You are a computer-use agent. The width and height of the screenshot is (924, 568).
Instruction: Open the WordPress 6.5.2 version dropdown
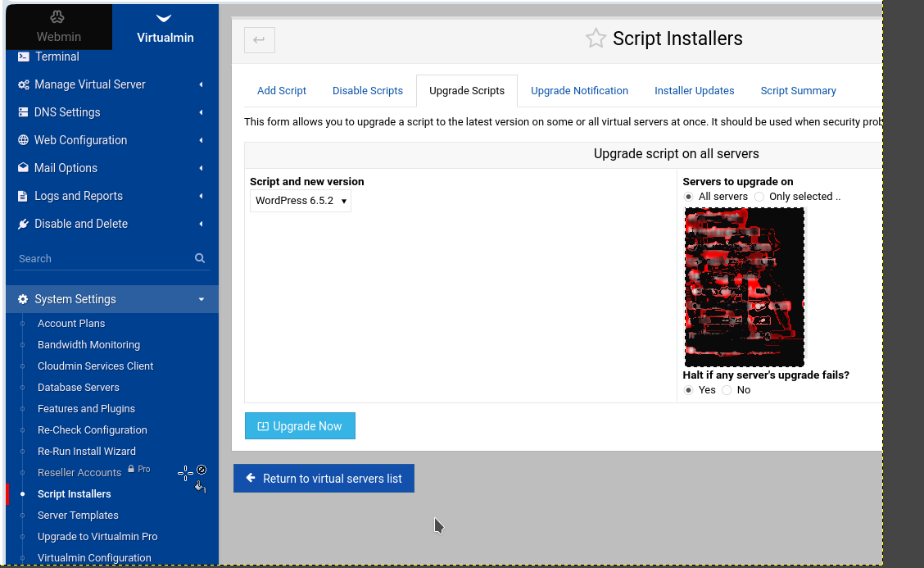click(x=301, y=201)
